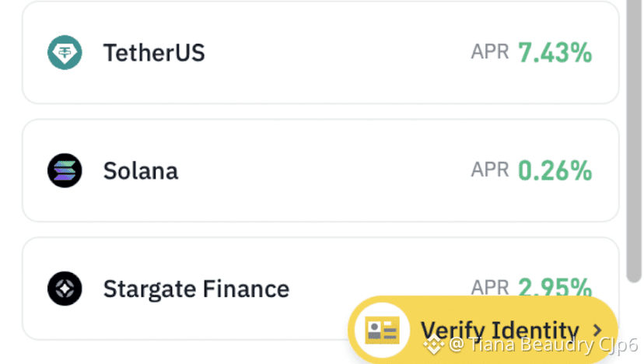Screen dimensions: 644x364
Task: Click the Solana coin logo
Action: tap(64, 171)
